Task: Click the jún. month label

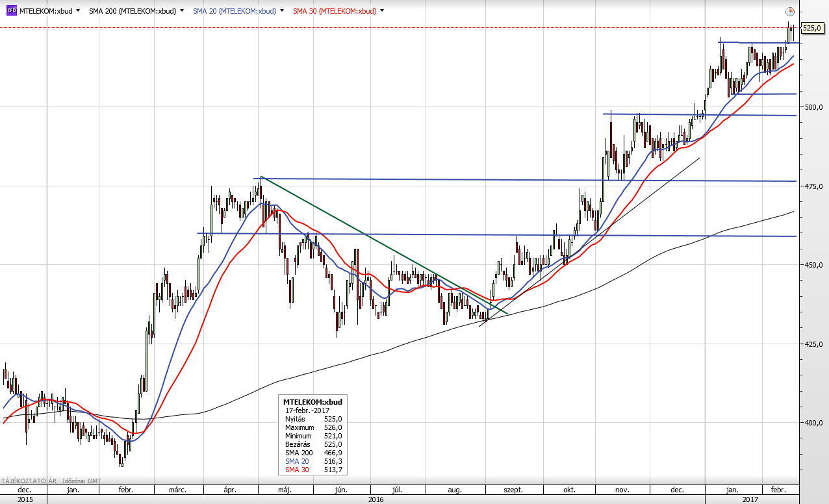Action: click(x=342, y=490)
